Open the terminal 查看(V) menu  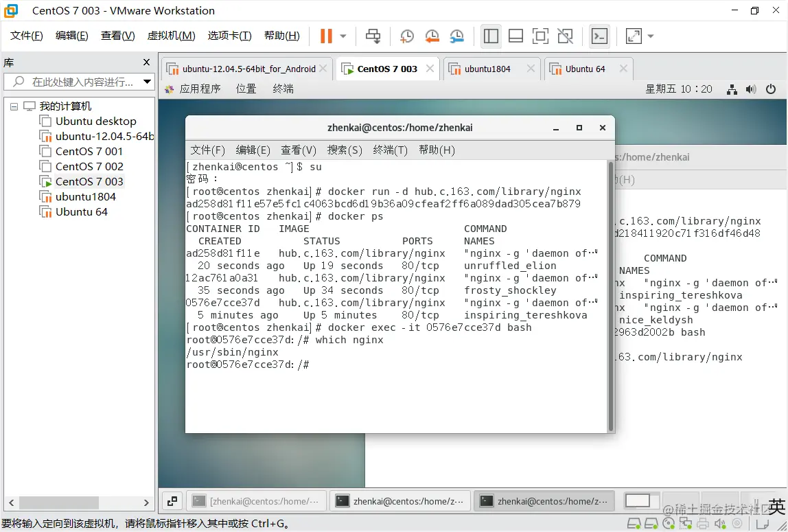click(x=299, y=150)
